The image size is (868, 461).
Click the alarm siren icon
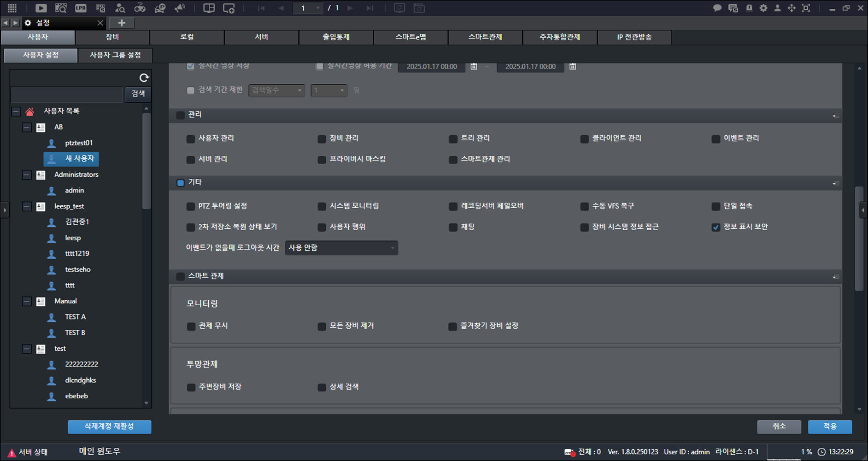tap(749, 8)
